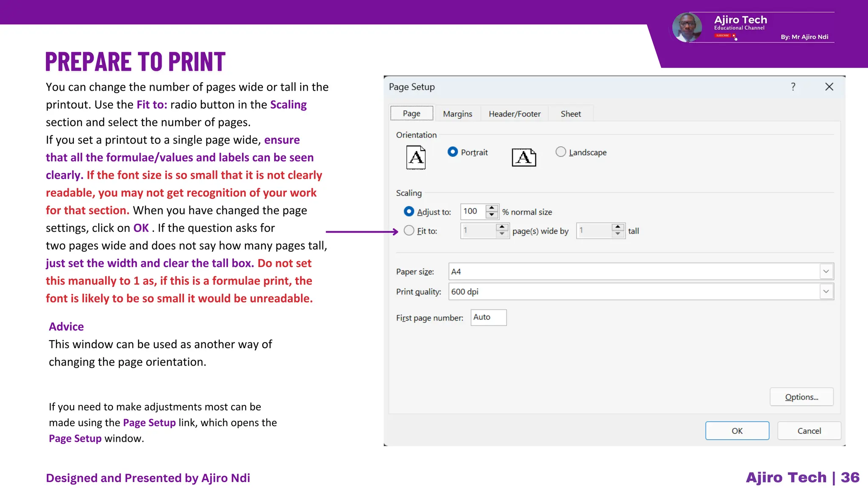Increase Adjust to percentage with up arrow
The height and width of the screenshot is (488, 868).
point(492,208)
